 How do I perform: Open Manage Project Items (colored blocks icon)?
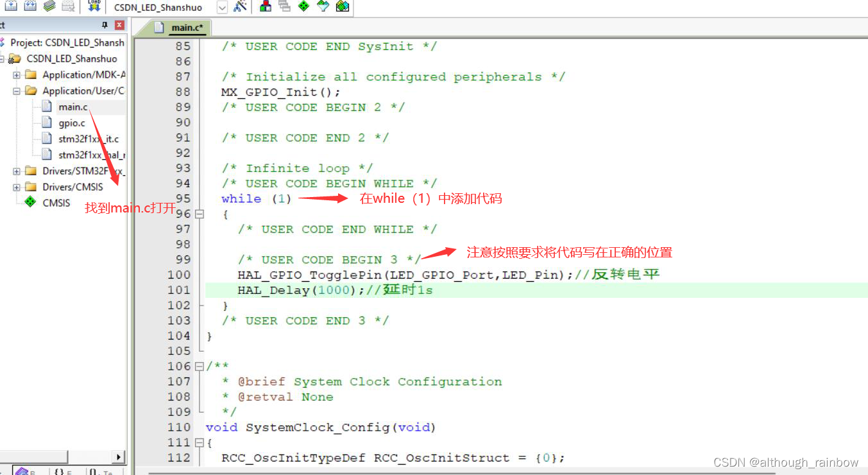coord(265,7)
